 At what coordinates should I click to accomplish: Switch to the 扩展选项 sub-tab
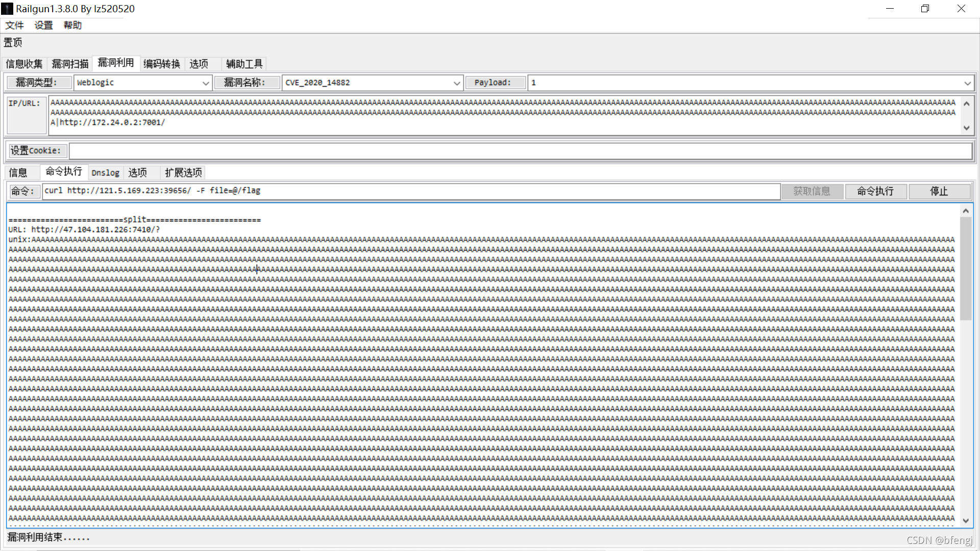point(183,172)
